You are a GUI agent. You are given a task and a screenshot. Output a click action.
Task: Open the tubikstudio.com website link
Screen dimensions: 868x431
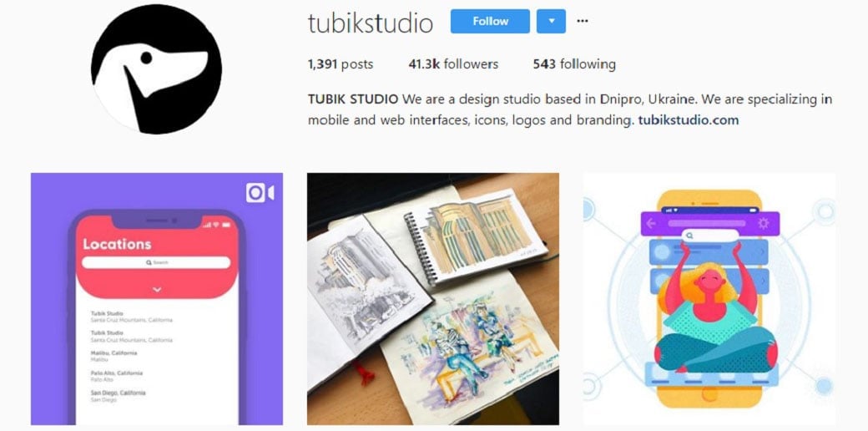[x=688, y=120]
